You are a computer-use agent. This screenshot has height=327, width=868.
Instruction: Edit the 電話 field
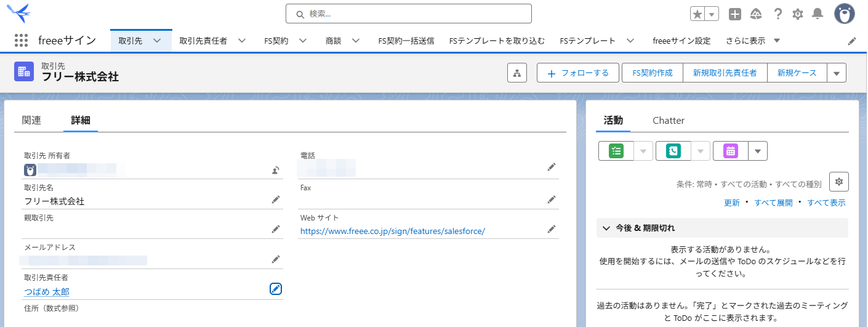552,167
